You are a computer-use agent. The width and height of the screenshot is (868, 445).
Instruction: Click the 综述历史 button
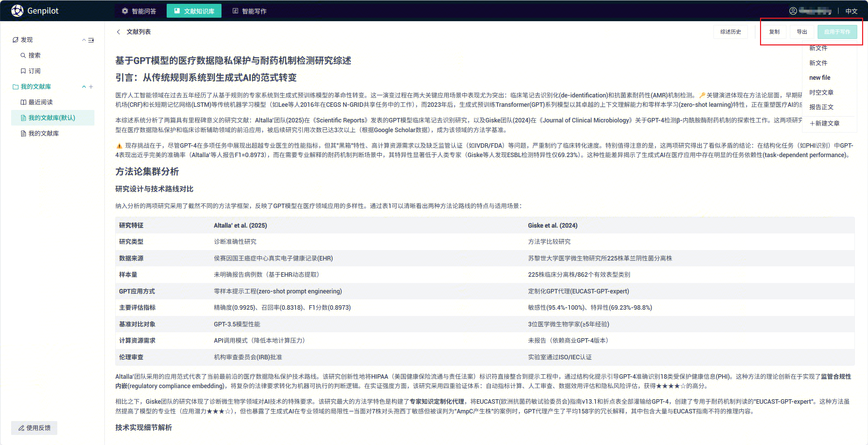pos(731,32)
